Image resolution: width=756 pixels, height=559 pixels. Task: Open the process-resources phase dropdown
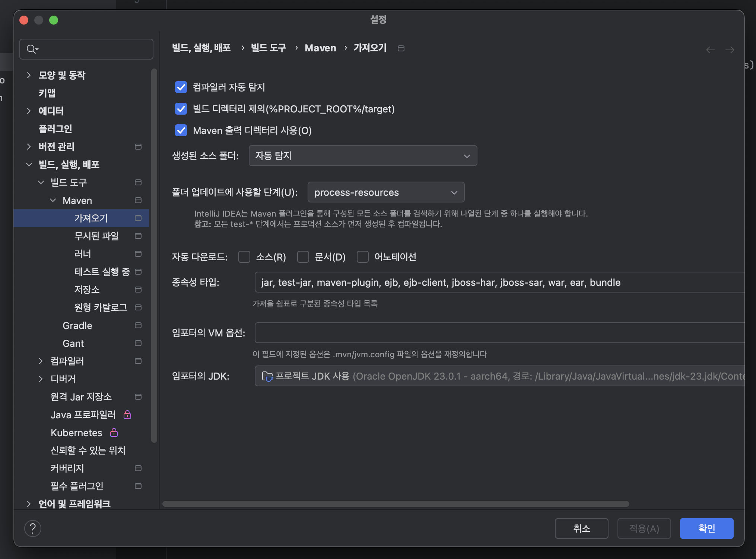tap(386, 192)
